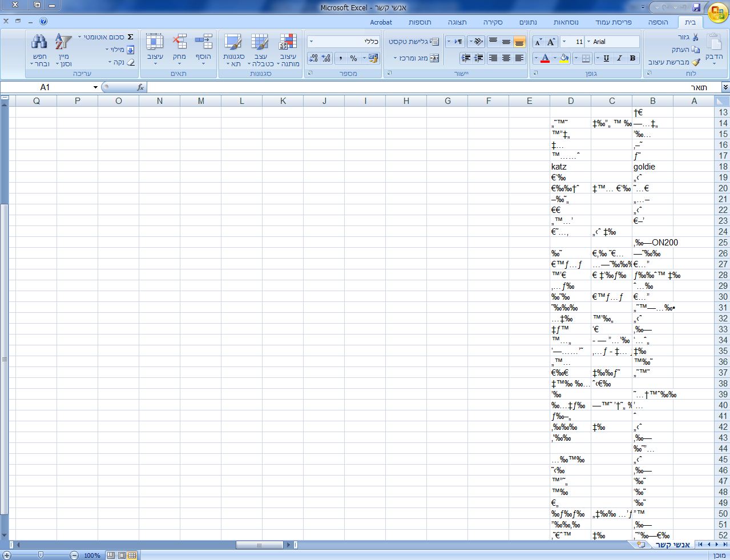
Task: Open Alignment group dialog launcher (יישור)
Action: [x=389, y=74]
